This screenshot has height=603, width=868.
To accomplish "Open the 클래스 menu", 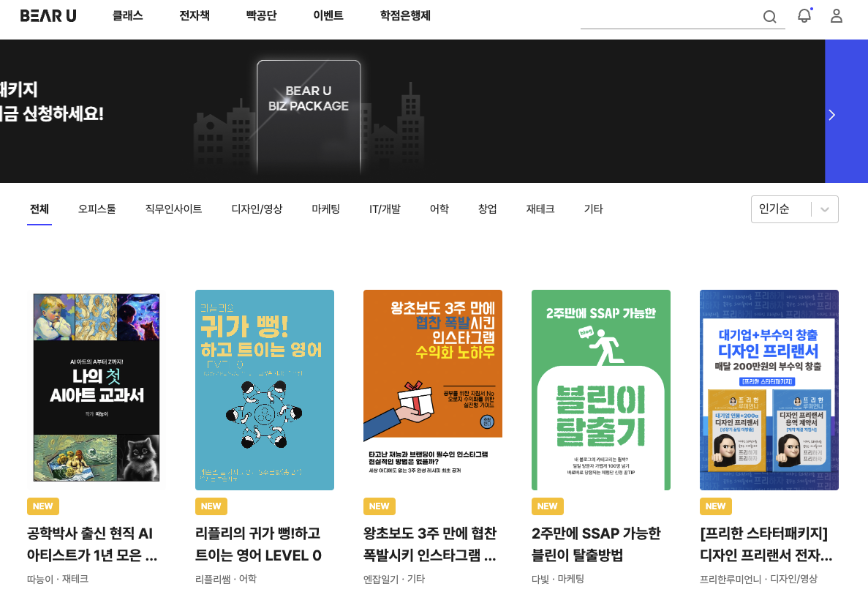I will coord(127,15).
